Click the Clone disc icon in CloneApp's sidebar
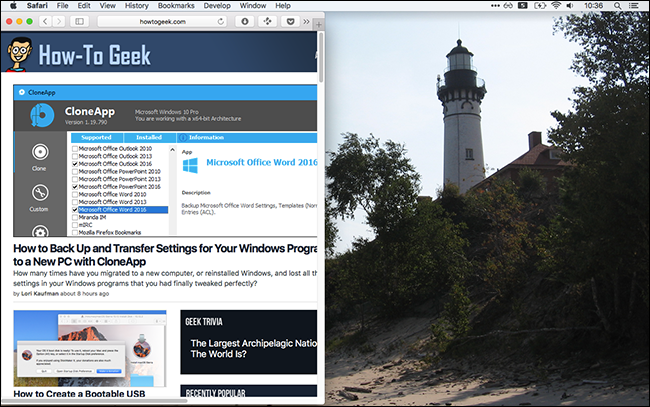The width and height of the screenshot is (650, 407). pyautogui.click(x=40, y=152)
